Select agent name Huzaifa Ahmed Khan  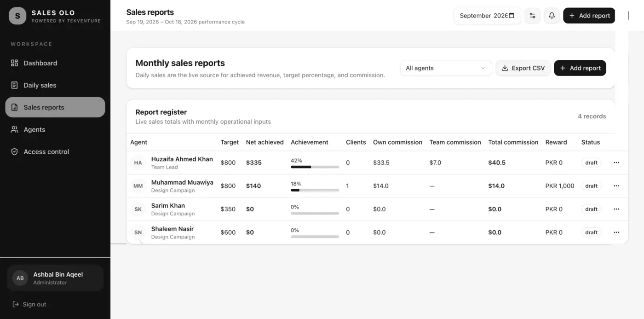pyautogui.click(x=182, y=159)
